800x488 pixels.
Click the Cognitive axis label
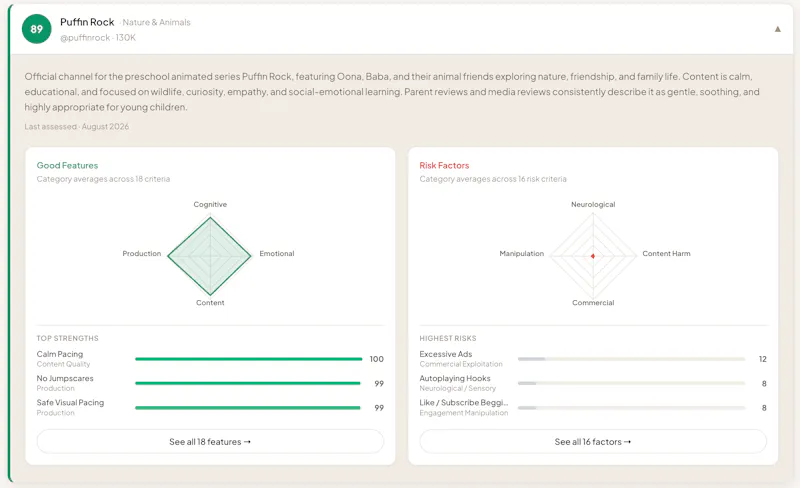pos(210,204)
